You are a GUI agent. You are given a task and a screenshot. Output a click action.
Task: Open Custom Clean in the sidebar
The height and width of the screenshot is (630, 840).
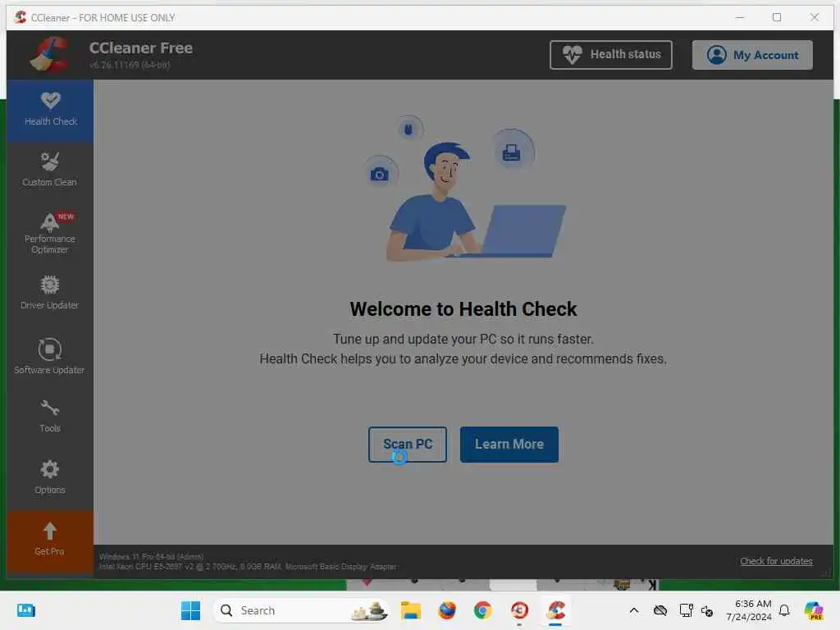[x=50, y=169]
